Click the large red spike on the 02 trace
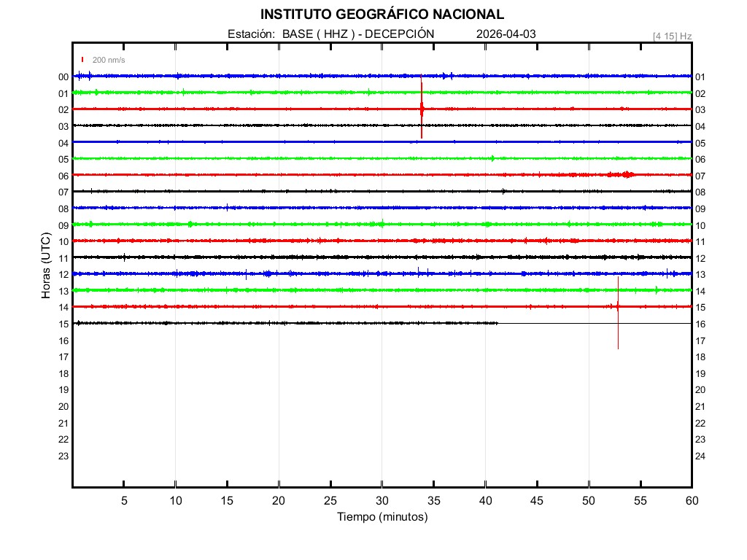 (x=422, y=108)
